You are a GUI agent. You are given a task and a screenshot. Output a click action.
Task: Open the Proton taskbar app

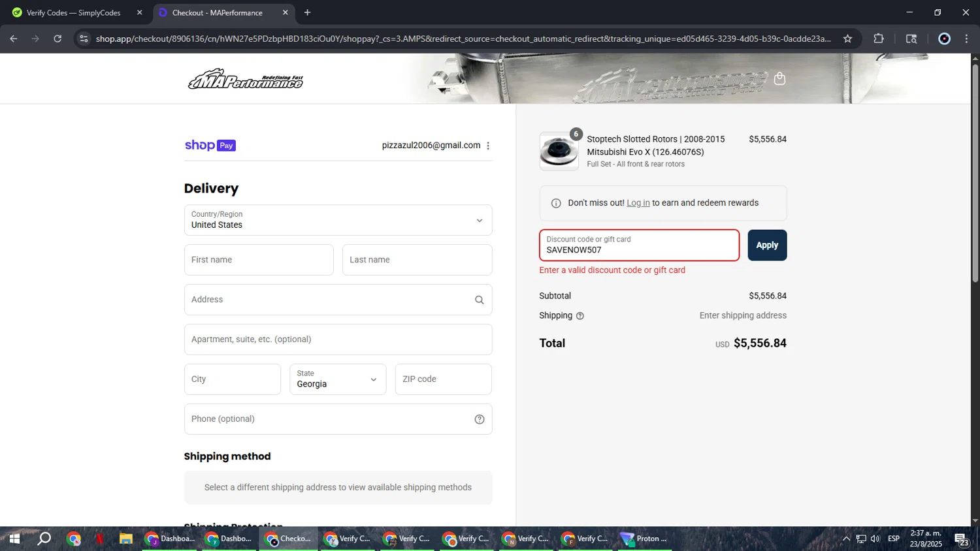[x=644, y=539]
